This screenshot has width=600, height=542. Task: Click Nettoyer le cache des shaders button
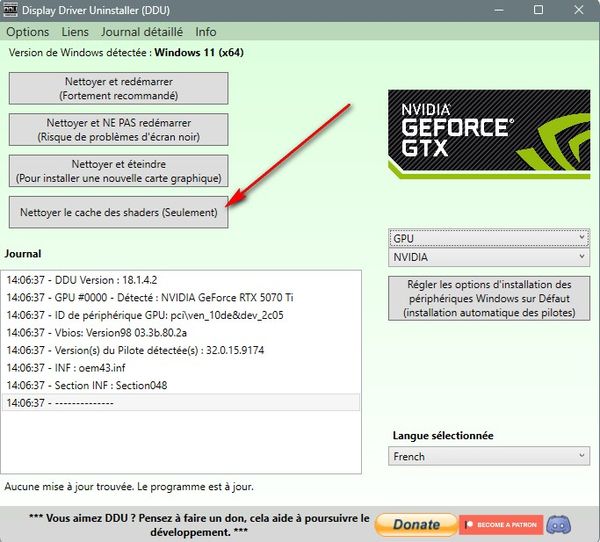click(x=118, y=212)
